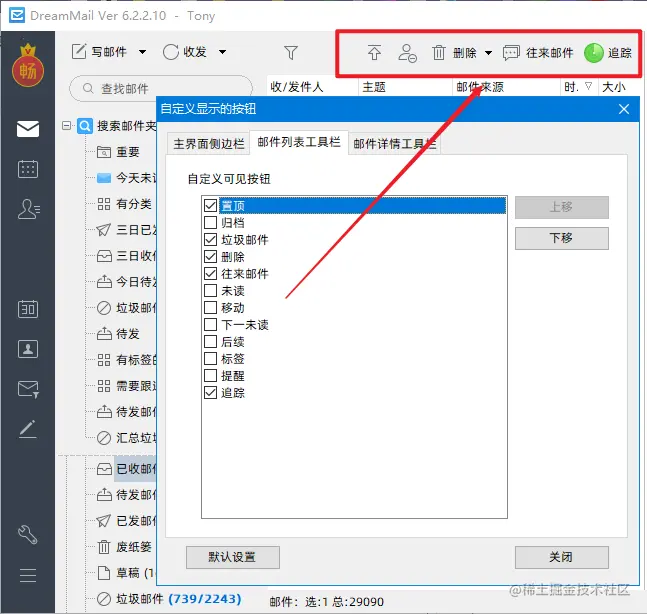Open the 写邮件 dropdown arrow
The width and height of the screenshot is (647, 614).
142,52
